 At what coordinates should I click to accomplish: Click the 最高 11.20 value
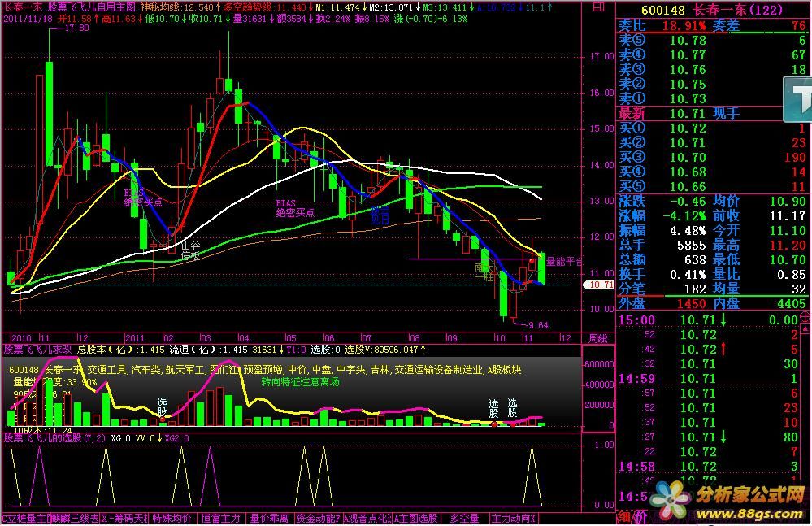(788, 245)
